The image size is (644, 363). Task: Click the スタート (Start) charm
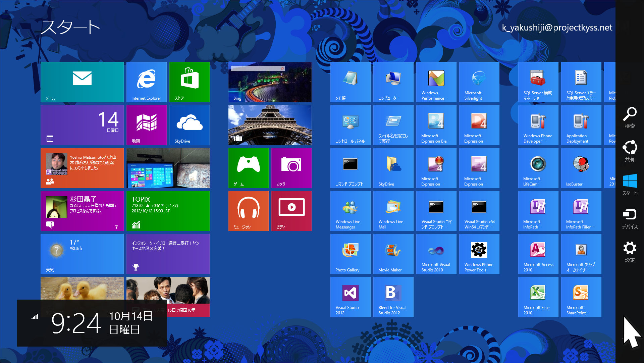[x=630, y=185]
